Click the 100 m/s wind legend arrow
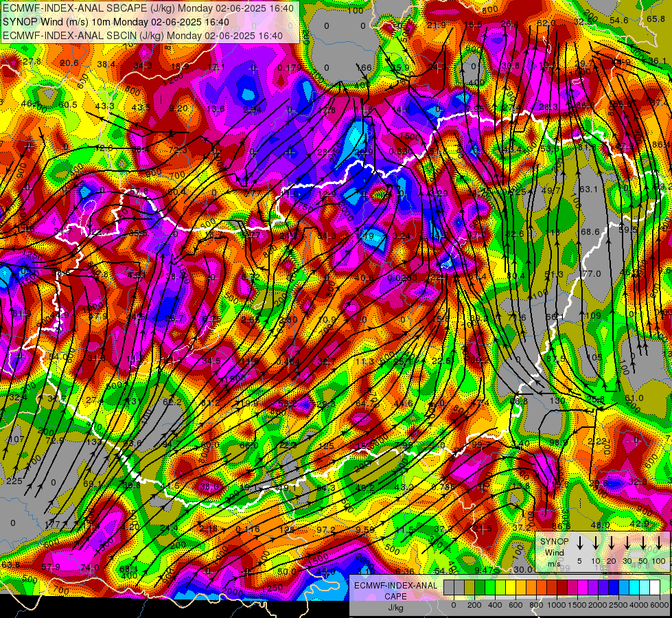This screenshot has height=618, width=672. [x=659, y=542]
